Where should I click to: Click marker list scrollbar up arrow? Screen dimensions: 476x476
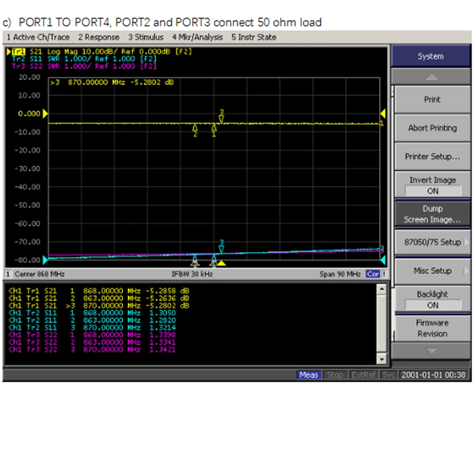click(x=382, y=289)
